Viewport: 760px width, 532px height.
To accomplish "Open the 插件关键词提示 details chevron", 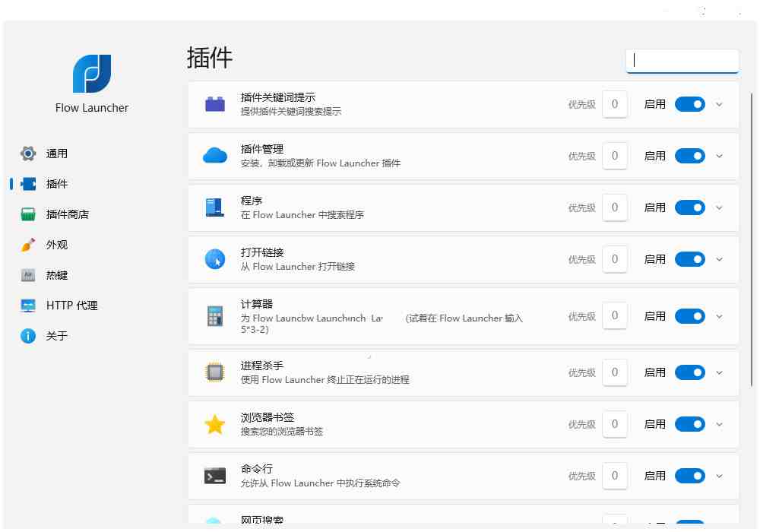I will [719, 104].
